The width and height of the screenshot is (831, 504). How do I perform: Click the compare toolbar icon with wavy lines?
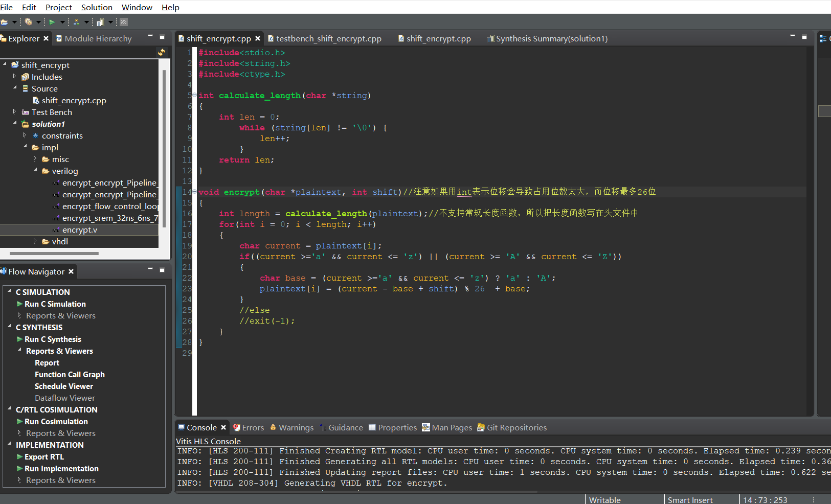[x=124, y=22]
